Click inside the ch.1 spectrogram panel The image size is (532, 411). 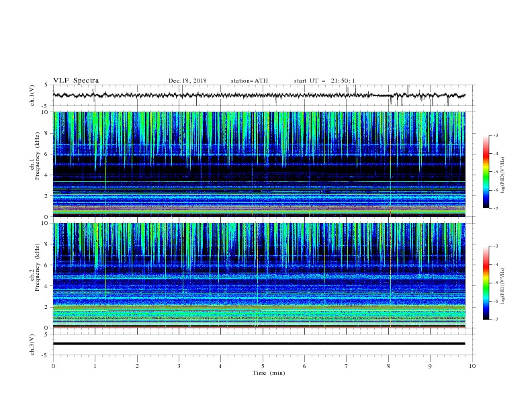[x=259, y=164]
